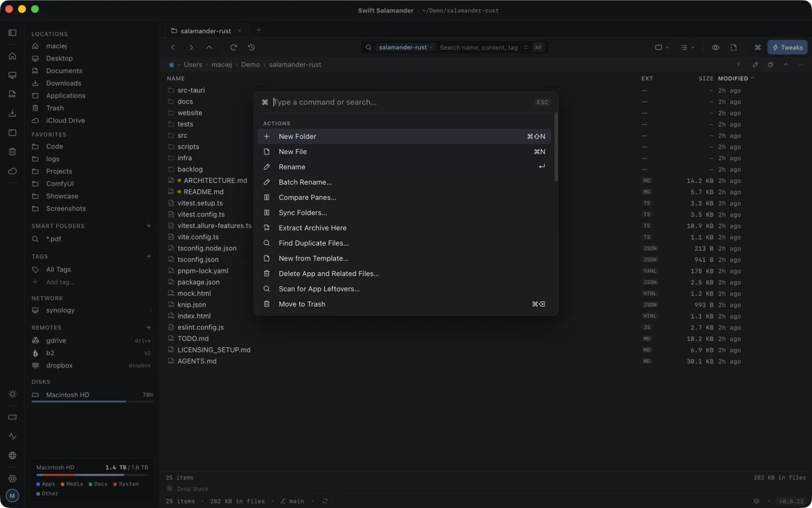This screenshot has width=812, height=508.
Task: Click Macintosh HD usage bar under Disks
Action: pyautogui.click(x=92, y=401)
